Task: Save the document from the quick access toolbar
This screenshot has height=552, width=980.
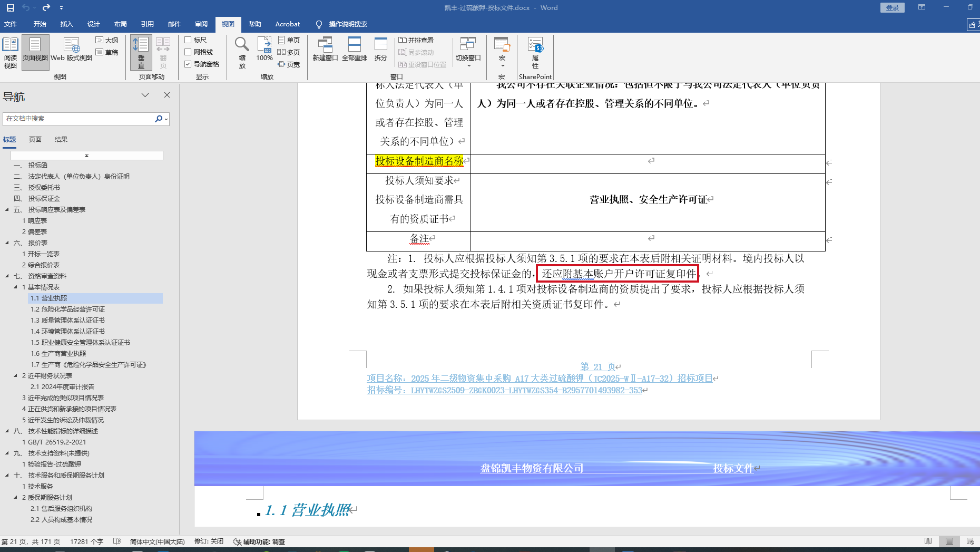Action: coord(10,8)
